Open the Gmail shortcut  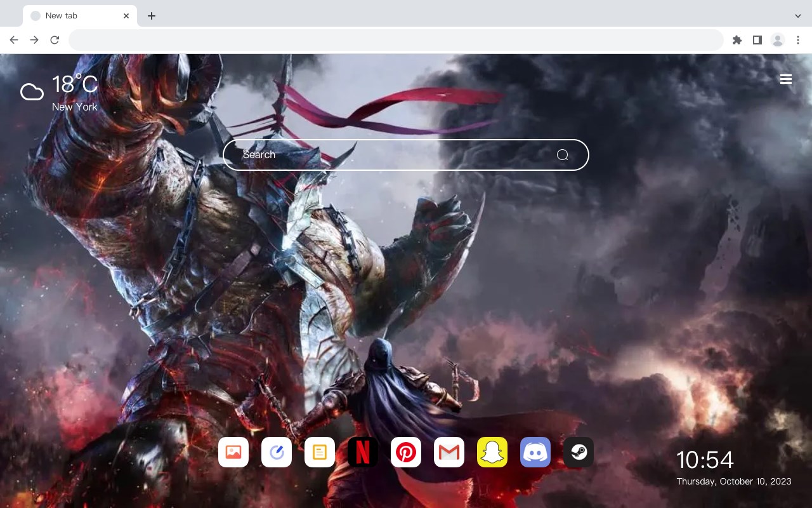(x=449, y=452)
